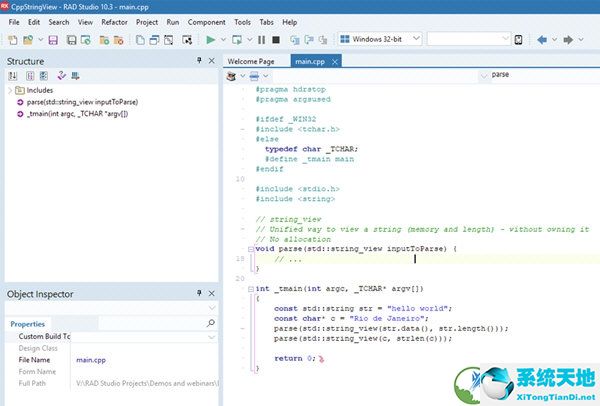Close the main.cpp tab
The height and width of the screenshot is (406, 600).
[x=335, y=62]
